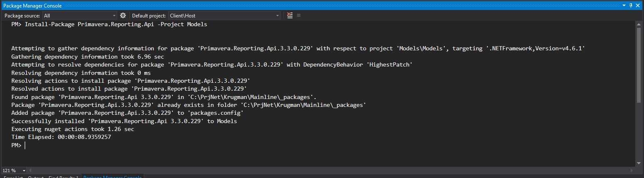Image resolution: width=644 pixels, height=178 pixels.
Task: Click the vertical scrollbar up arrow
Action: tap(639, 25)
